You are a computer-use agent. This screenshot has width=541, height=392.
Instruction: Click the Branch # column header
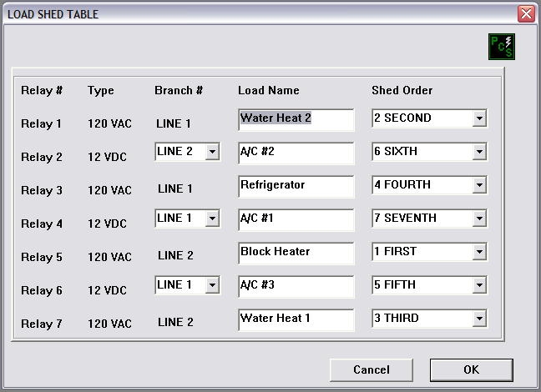tap(179, 90)
